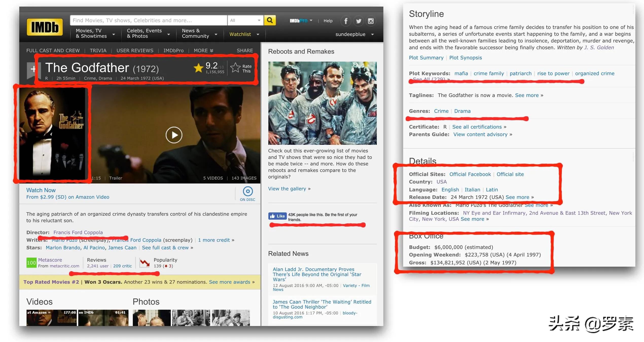Open the 1 more credit link

point(214,240)
